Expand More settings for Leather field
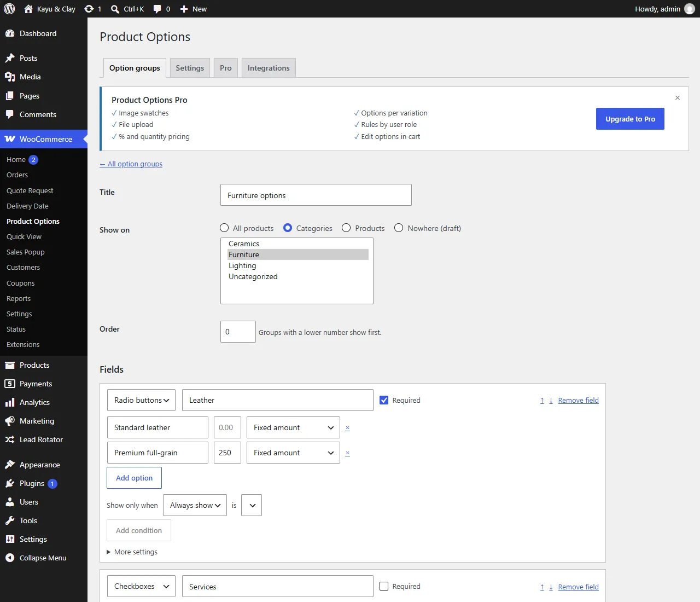Image resolution: width=700 pixels, height=602 pixels. point(132,552)
